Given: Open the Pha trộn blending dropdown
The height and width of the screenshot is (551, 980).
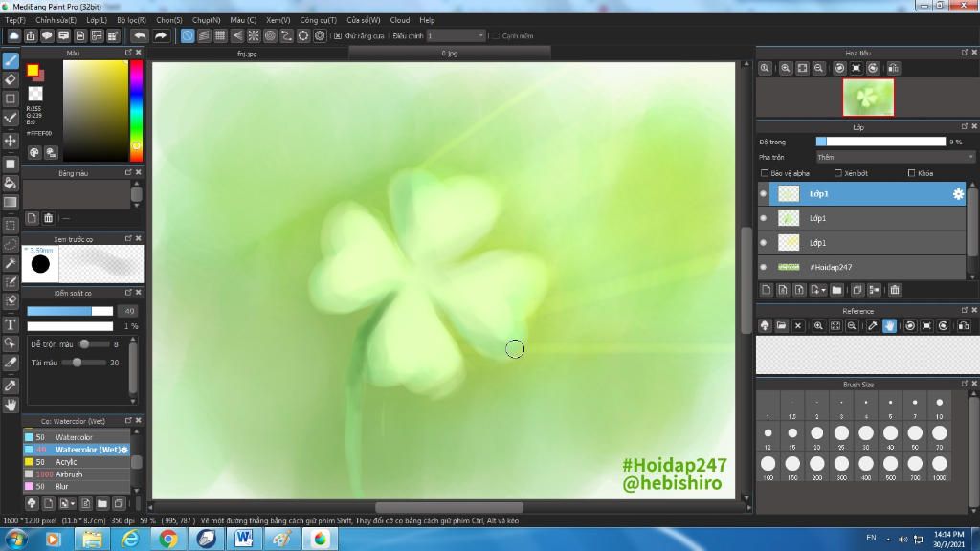Looking at the screenshot, I should pos(895,158).
